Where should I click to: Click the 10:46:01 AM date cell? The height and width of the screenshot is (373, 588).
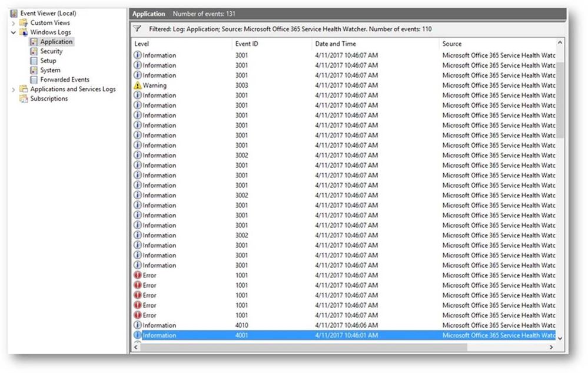click(347, 335)
